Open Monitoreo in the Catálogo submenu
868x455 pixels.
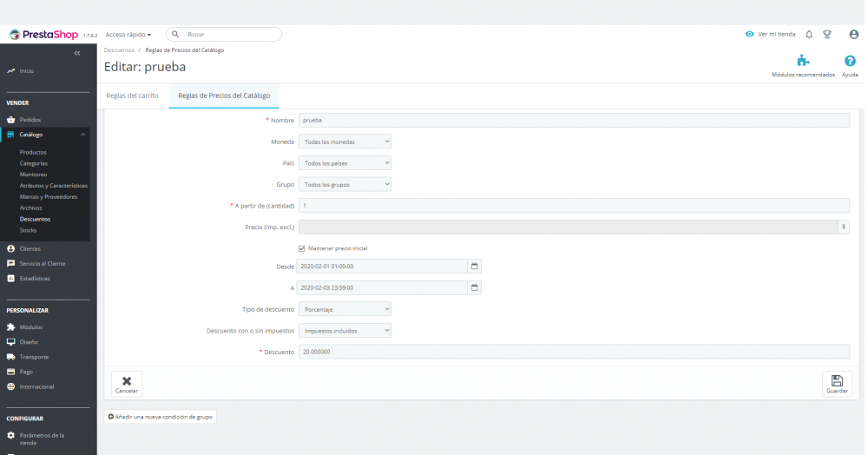pos(33,175)
